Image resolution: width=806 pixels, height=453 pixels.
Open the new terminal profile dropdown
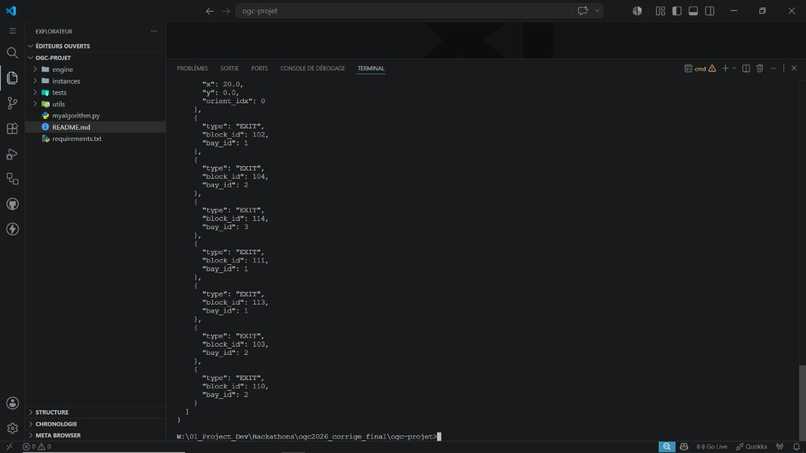coord(734,68)
